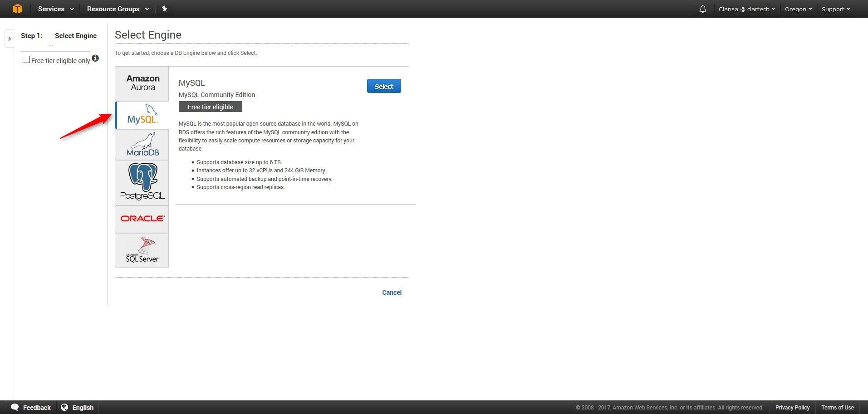
Task: Click 'Supports database size up to 6 TB.'
Action: click(240, 162)
